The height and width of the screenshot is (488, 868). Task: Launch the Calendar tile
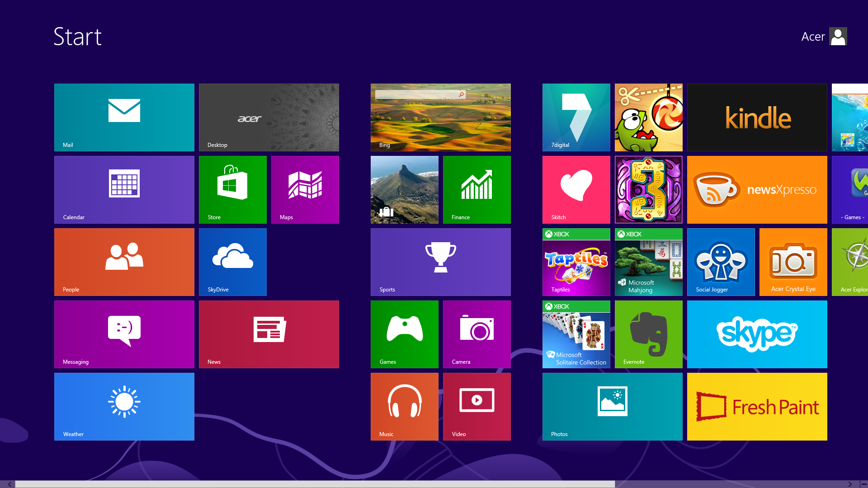coord(124,190)
